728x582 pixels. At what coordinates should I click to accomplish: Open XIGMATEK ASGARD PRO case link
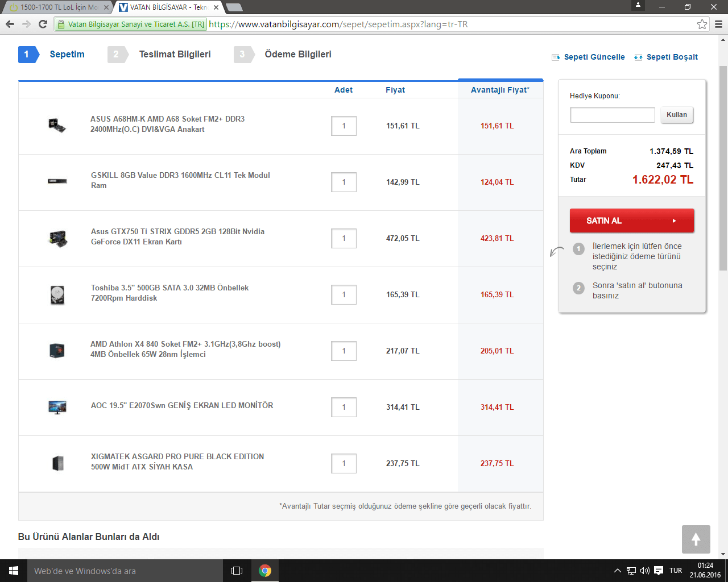[177, 462]
